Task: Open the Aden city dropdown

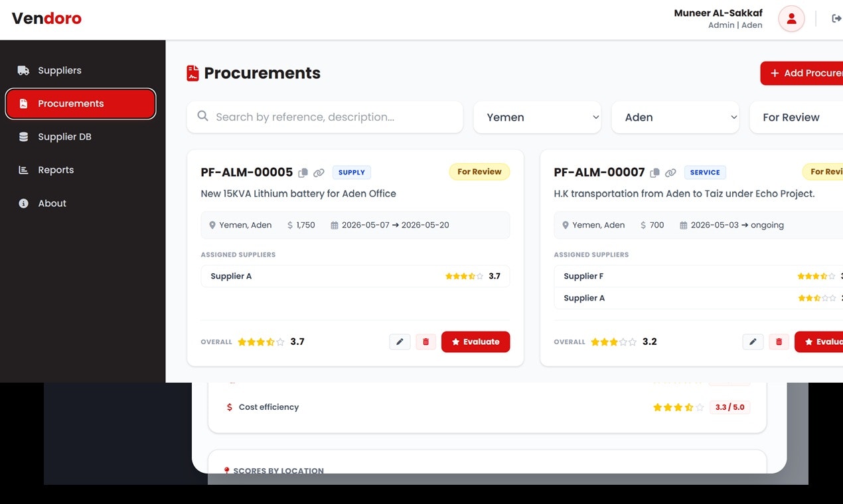Action: [x=675, y=117]
